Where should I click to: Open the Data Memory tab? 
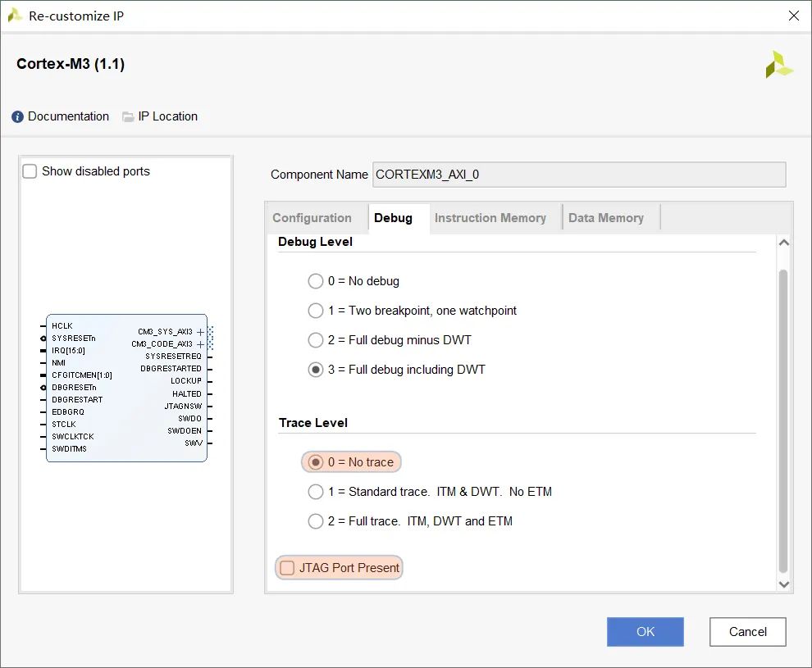coord(606,218)
